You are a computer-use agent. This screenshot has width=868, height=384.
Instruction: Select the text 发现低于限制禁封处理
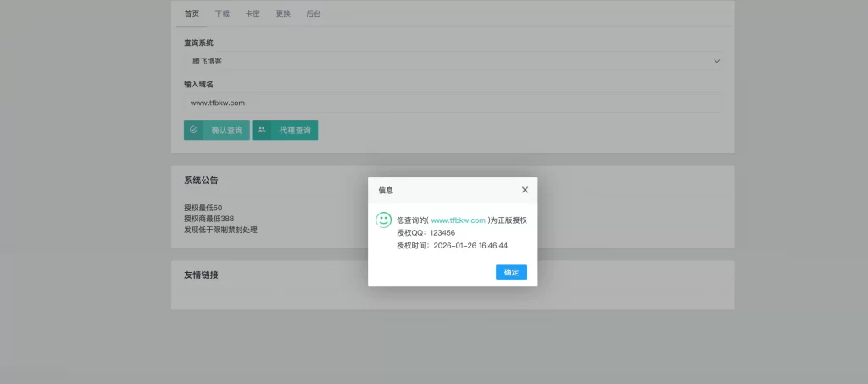tap(220, 230)
